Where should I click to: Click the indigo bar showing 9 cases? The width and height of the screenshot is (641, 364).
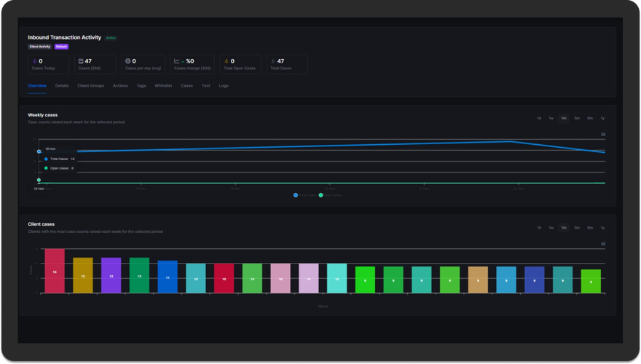coord(535,280)
